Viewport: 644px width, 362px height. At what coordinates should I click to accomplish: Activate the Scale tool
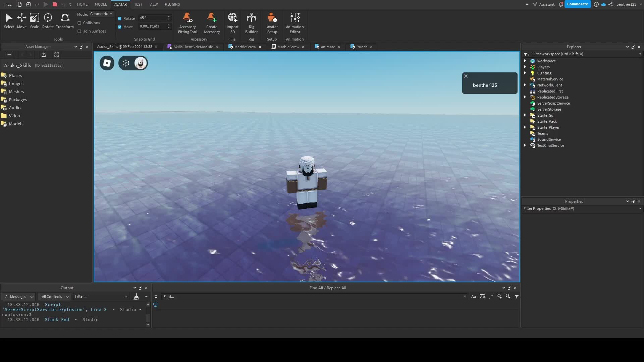(34, 20)
